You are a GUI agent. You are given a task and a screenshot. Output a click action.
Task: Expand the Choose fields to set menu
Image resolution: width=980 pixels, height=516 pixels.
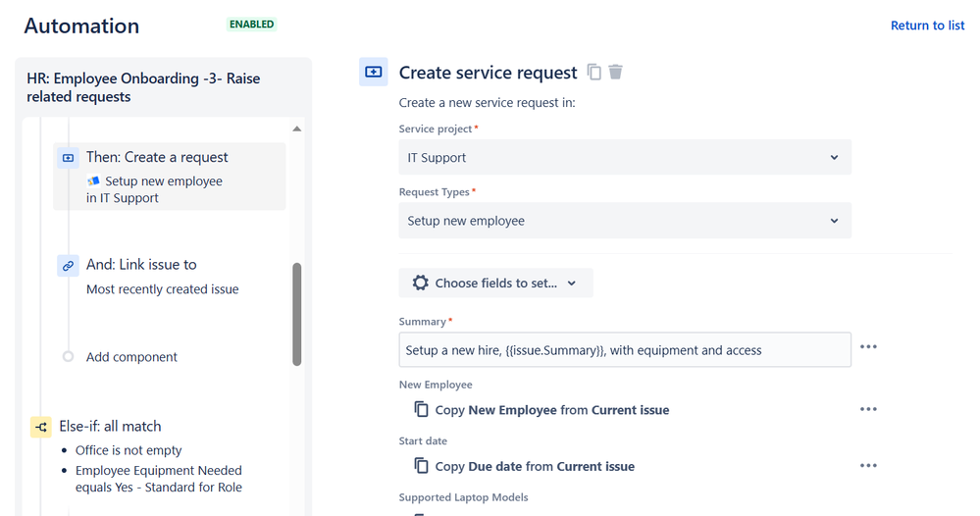[495, 283]
